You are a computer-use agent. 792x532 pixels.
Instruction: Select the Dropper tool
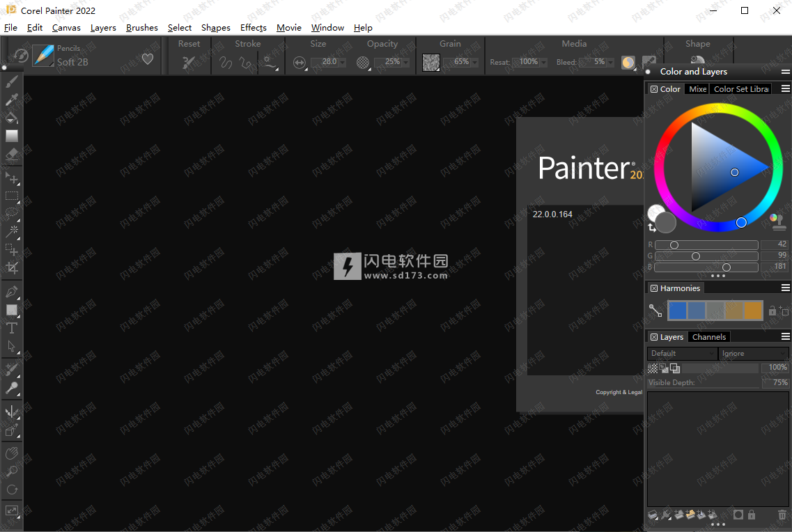point(12,100)
